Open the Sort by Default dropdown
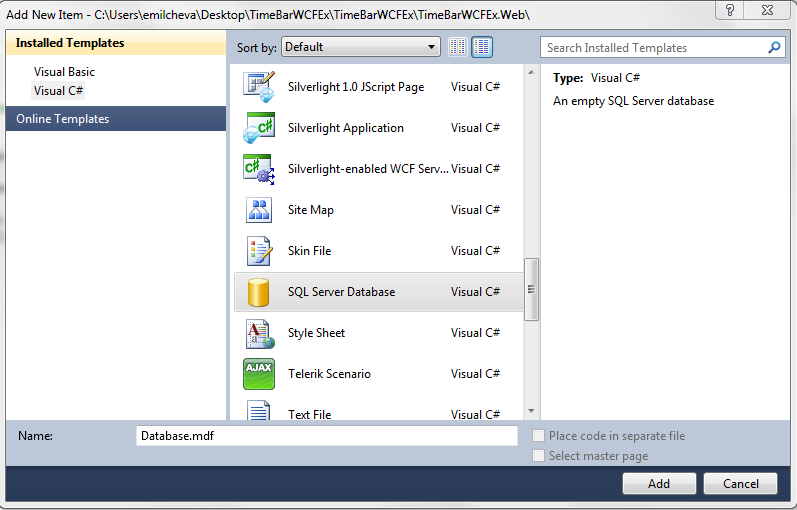 360,47
